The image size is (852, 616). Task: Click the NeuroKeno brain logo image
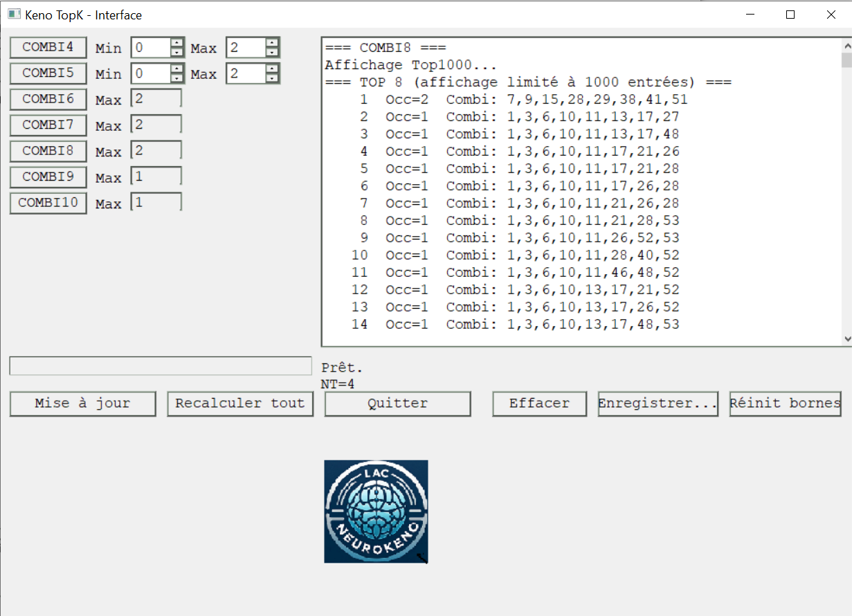[x=376, y=511]
